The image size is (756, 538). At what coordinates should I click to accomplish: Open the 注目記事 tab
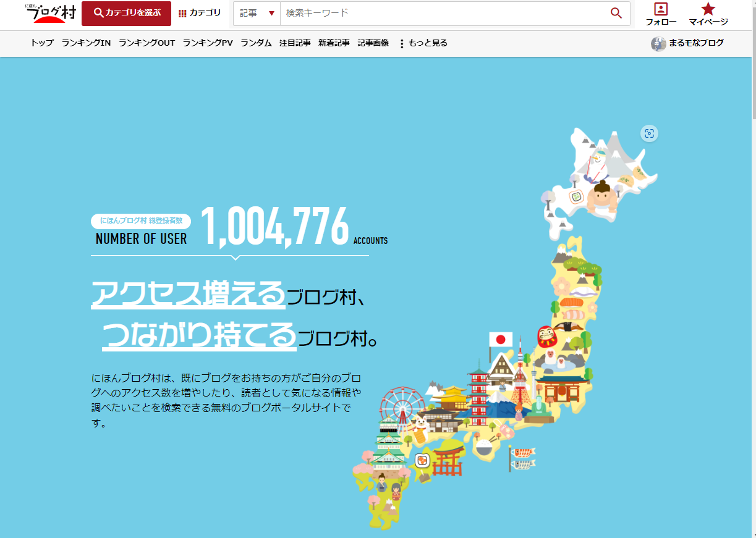295,43
